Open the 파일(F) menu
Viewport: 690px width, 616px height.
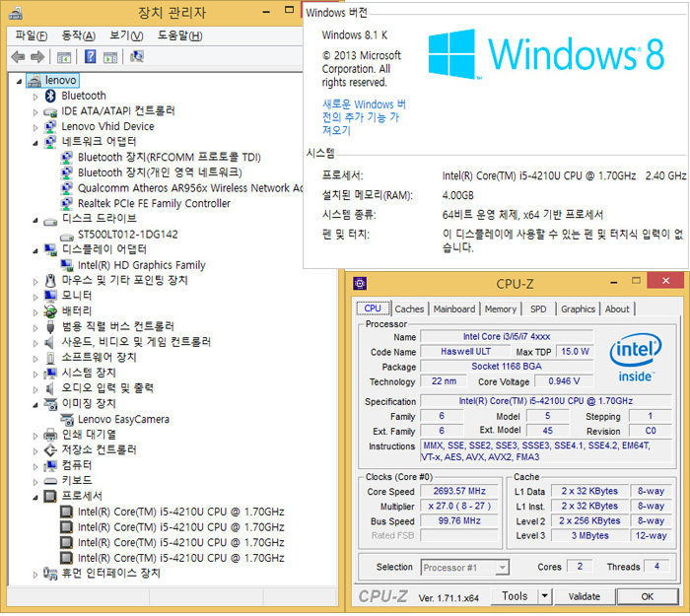[x=32, y=35]
